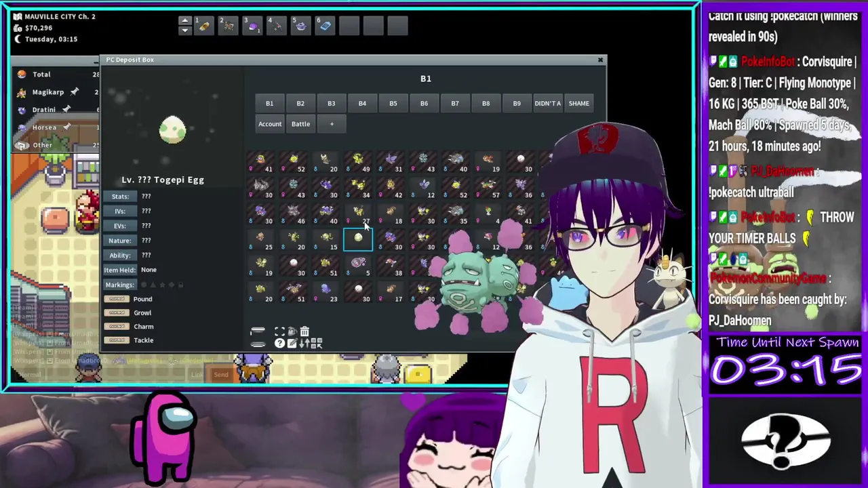Screen dimensions: 868x488
Task: Select the level 15 Pokémon in box
Action: [325, 240]
